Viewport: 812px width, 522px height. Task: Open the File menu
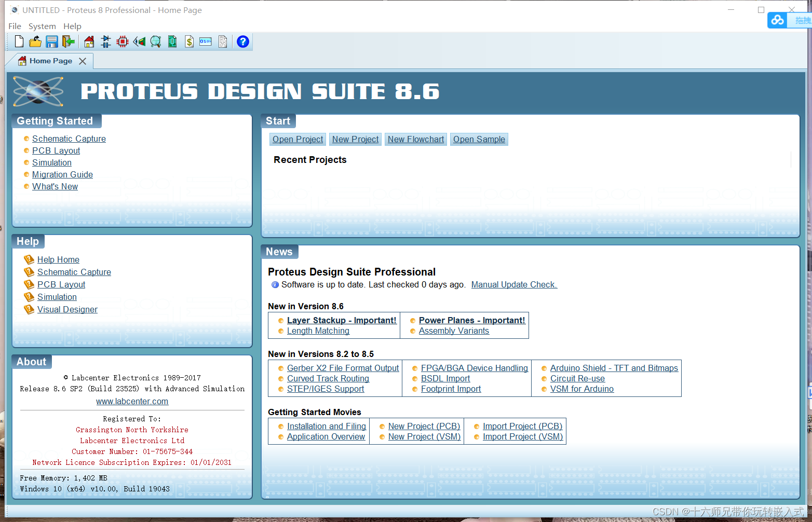pos(15,26)
